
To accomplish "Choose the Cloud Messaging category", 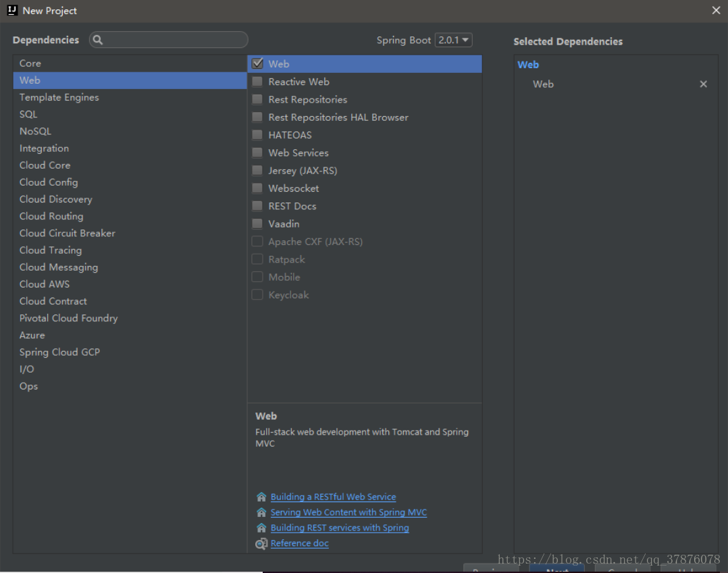I will click(130, 267).
